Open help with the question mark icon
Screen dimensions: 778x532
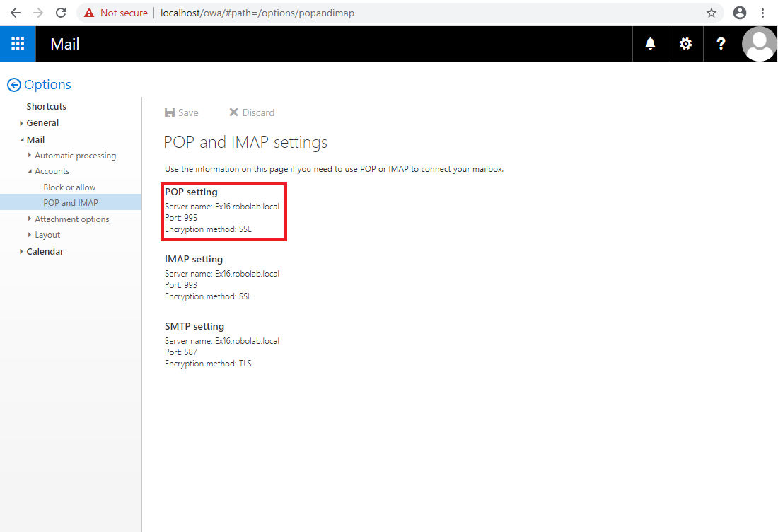720,43
